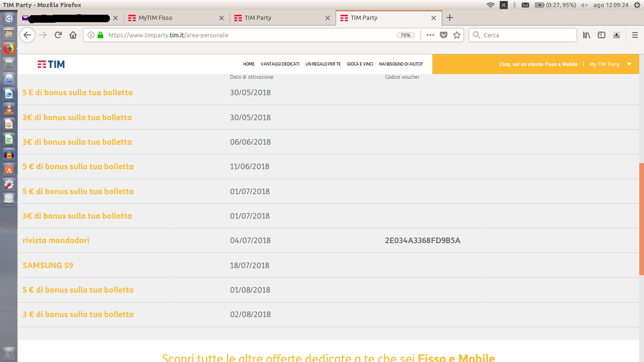644x362 pixels.
Task: Open the SAMSUNG S9 offer
Action: point(48,265)
